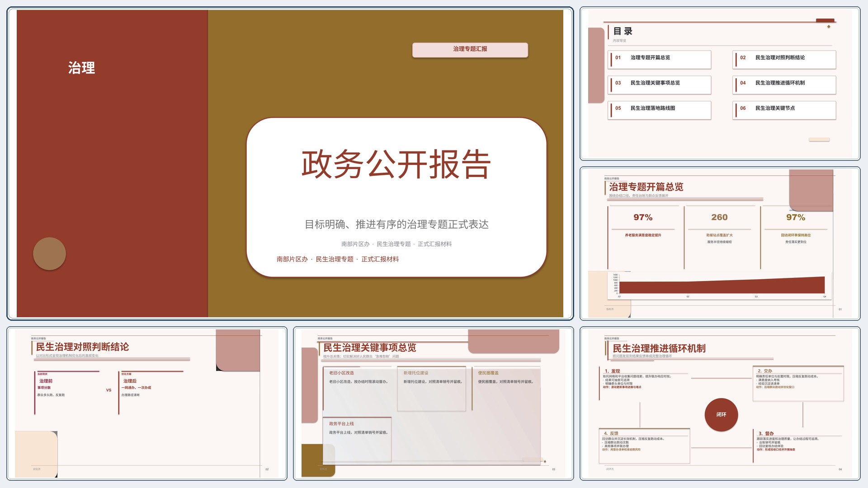The height and width of the screenshot is (488, 868).
Task: Click the 事项分散 text
Action: pyautogui.click(x=44, y=388)
